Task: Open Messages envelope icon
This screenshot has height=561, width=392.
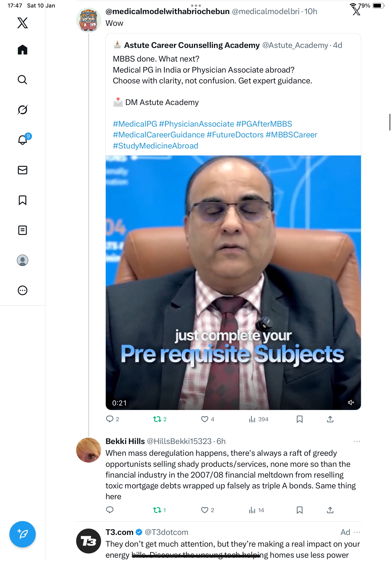Action: click(x=23, y=170)
